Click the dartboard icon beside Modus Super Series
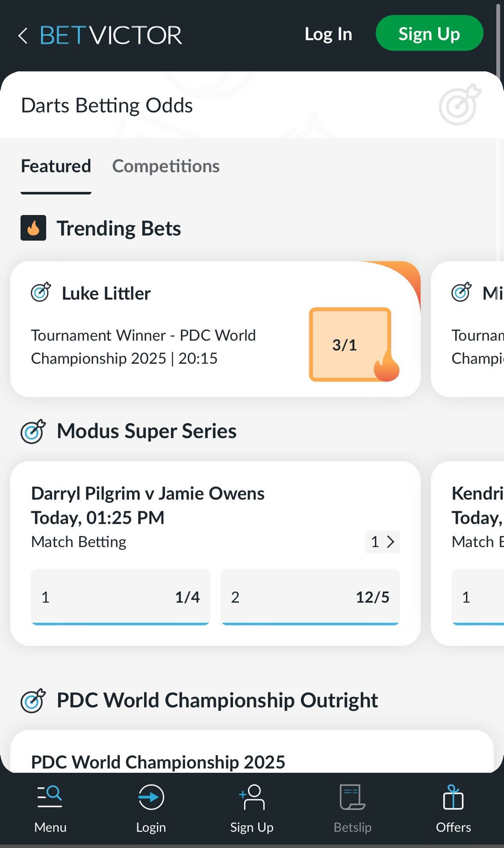 [33, 432]
